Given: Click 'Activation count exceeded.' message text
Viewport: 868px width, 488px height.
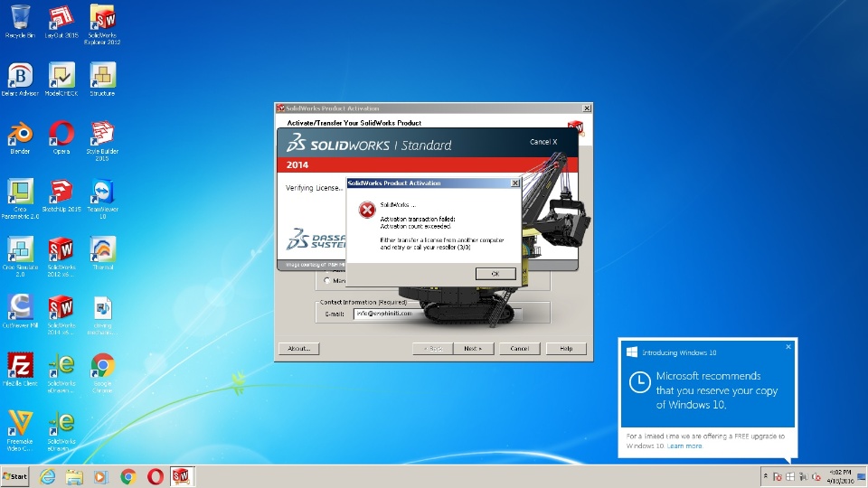Looking at the screenshot, I should [416, 226].
